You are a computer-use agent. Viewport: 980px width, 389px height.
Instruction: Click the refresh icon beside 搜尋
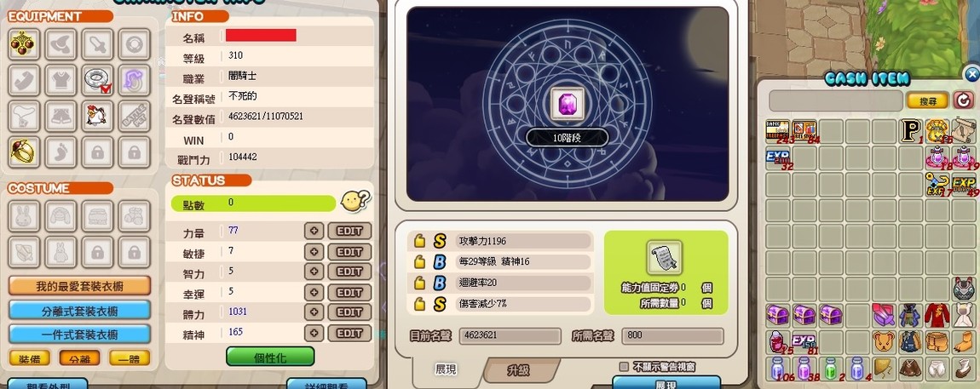click(x=963, y=100)
